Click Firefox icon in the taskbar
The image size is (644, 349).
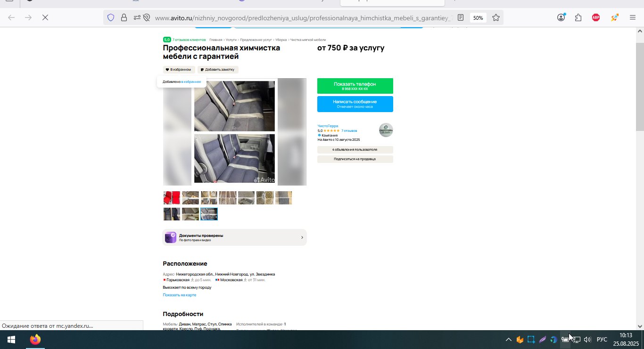pyautogui.click(x=35, y=340)
